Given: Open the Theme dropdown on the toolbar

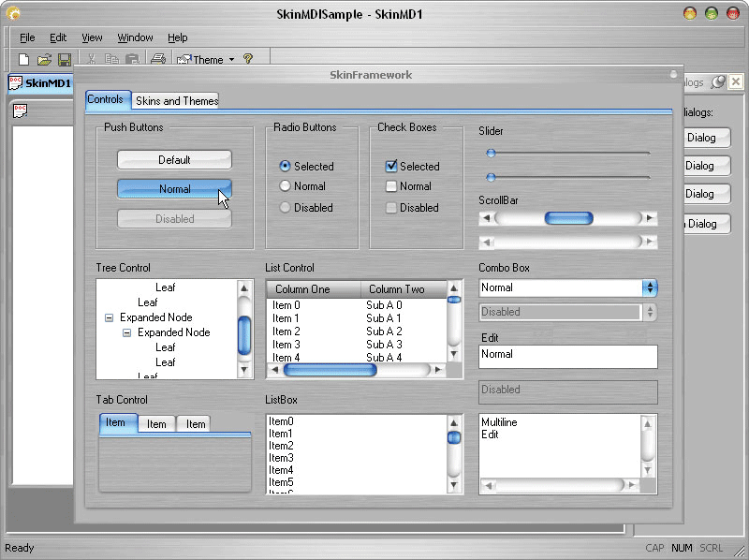Looking at the screenshot, I should pyautogui.click(x=232, y=59).
